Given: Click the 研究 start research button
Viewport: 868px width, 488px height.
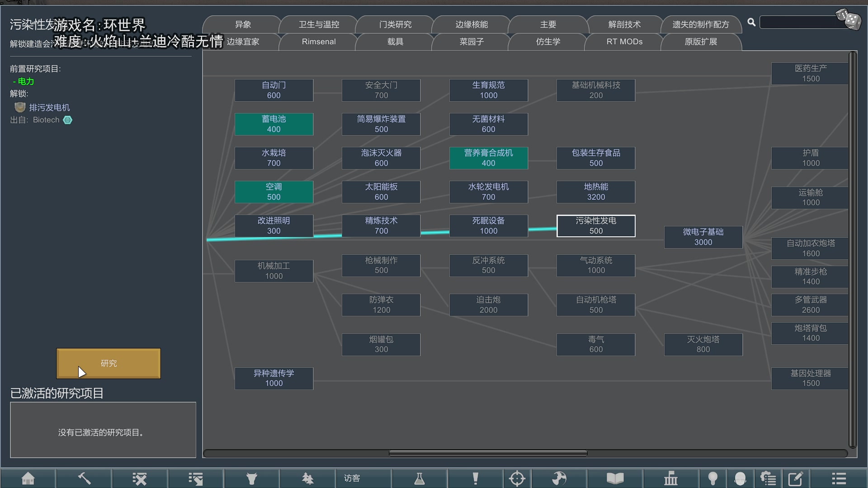Looking at the screenshot, I should 108,363.
